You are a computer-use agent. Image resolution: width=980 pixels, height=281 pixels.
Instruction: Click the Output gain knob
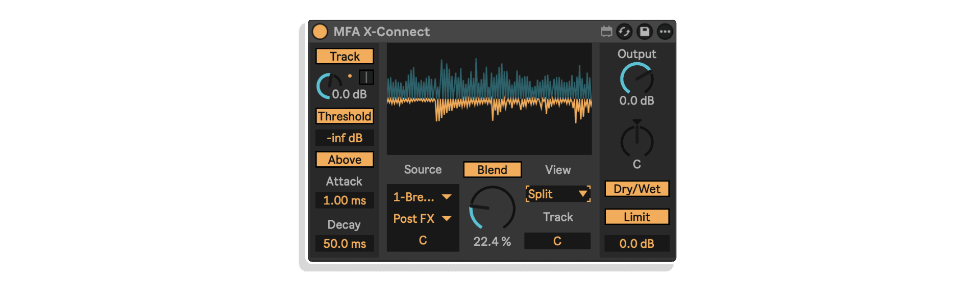pos(636,78)
